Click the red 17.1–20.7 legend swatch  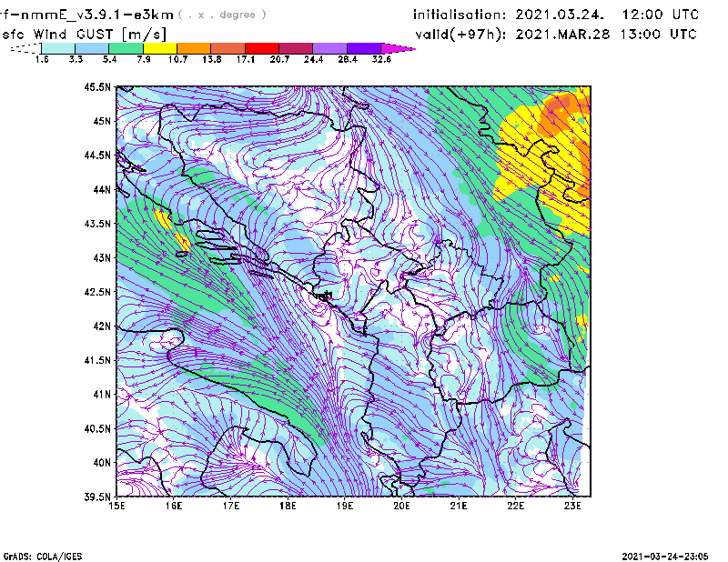click(x=262, y=48)
